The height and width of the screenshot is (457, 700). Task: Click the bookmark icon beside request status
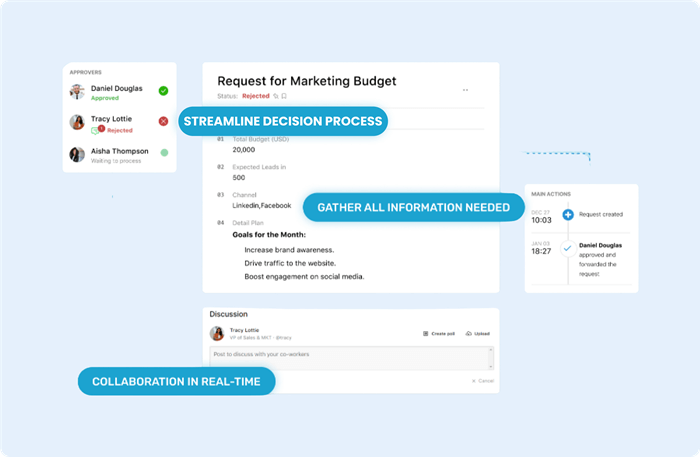pos(284,96)
